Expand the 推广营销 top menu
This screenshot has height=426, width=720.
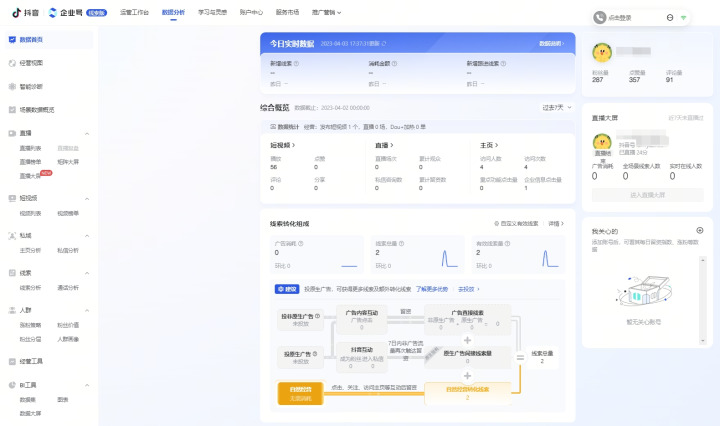pyautogui.click(x=327, y=12)
